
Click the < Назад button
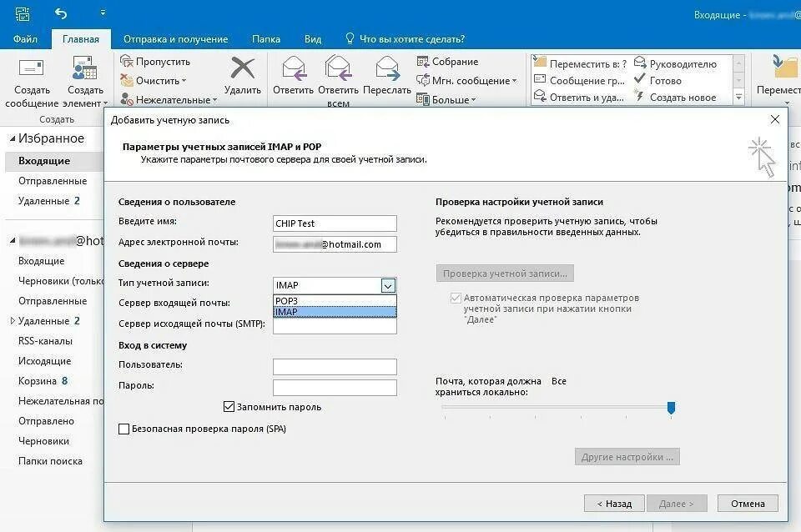[x=614, y=504]
